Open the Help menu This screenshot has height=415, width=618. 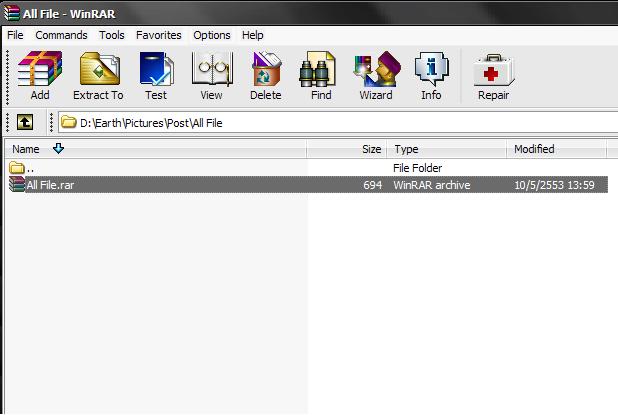pos(253,35)
